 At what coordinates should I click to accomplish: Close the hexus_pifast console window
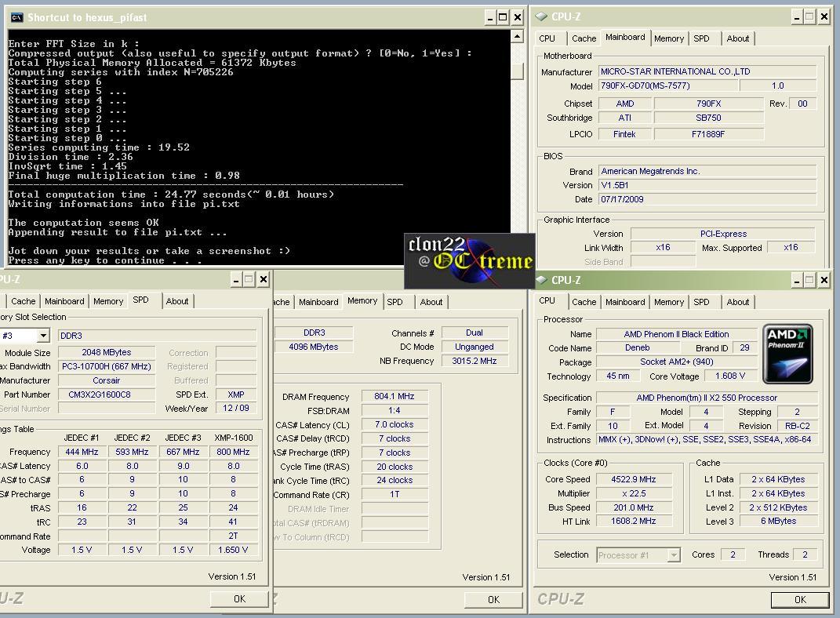[x=518, y=18]
